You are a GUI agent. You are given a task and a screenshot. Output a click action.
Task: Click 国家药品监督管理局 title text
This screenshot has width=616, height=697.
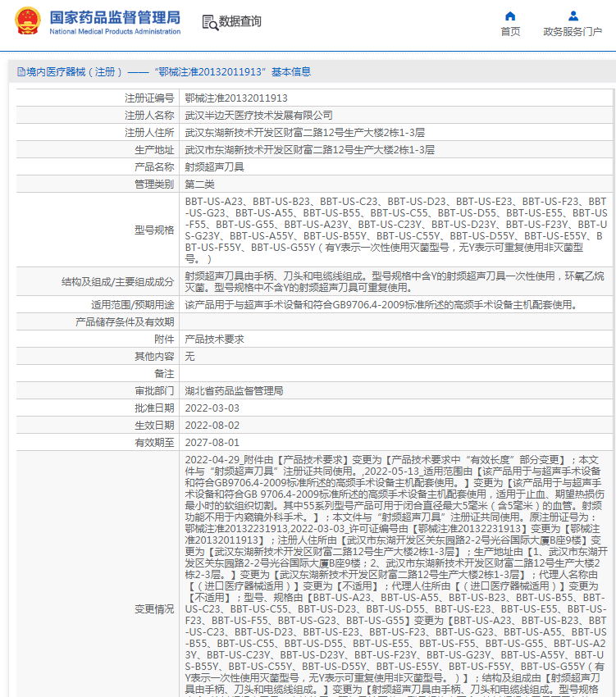[x=115, y=17]
